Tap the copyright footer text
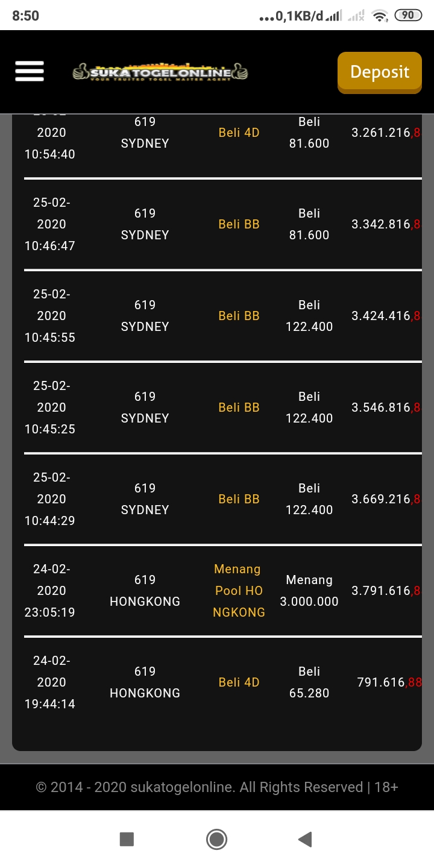This screenshot has width=434, height=868. click(217, 787)
